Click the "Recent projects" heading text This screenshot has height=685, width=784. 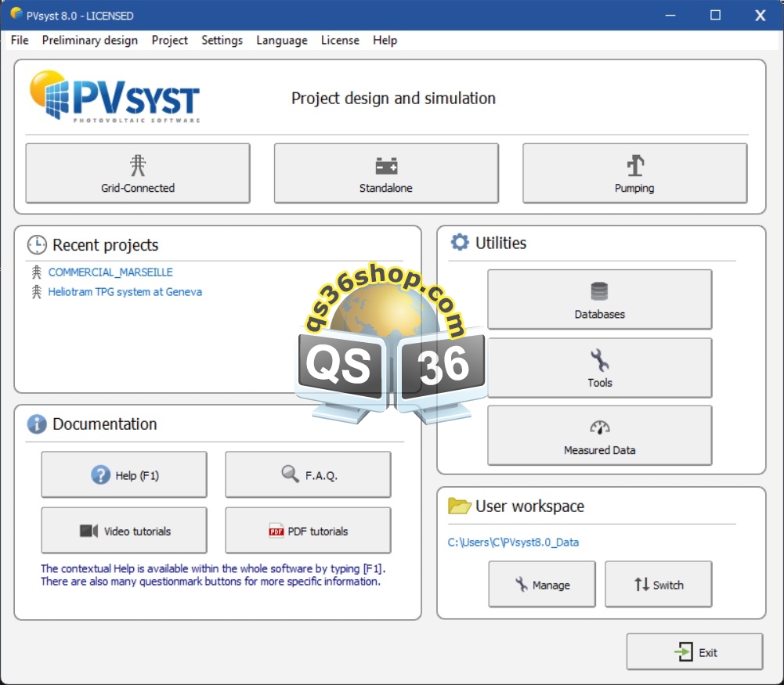pyautogui.click(x=106, y=245)
